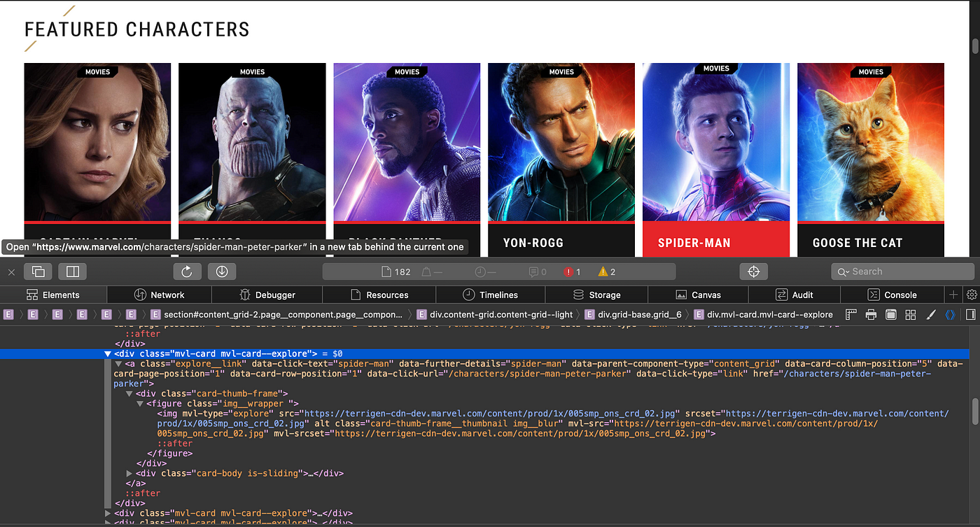Click the DOM tree vertical scrollbar
Screen dimensions: 980x527
[974, 412]
